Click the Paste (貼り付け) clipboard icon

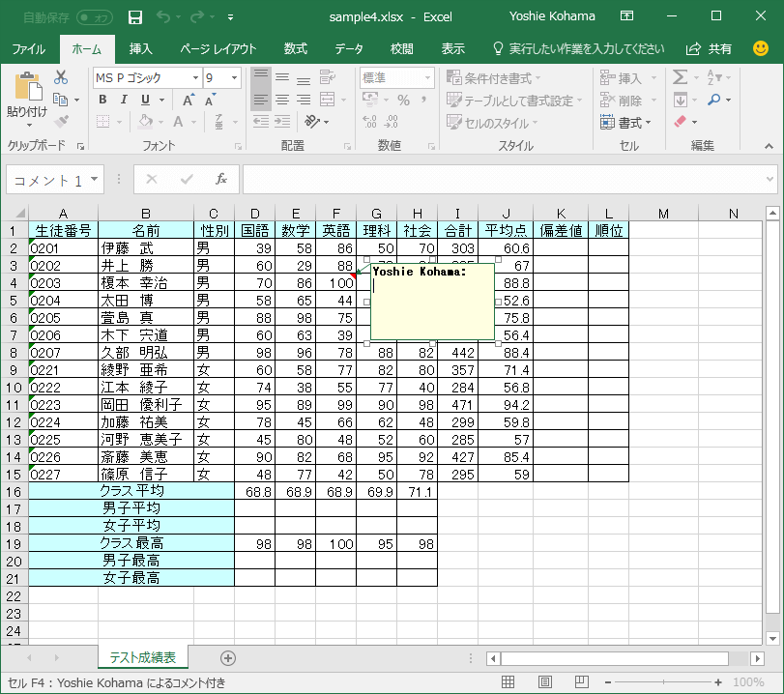tap(28, 86)
